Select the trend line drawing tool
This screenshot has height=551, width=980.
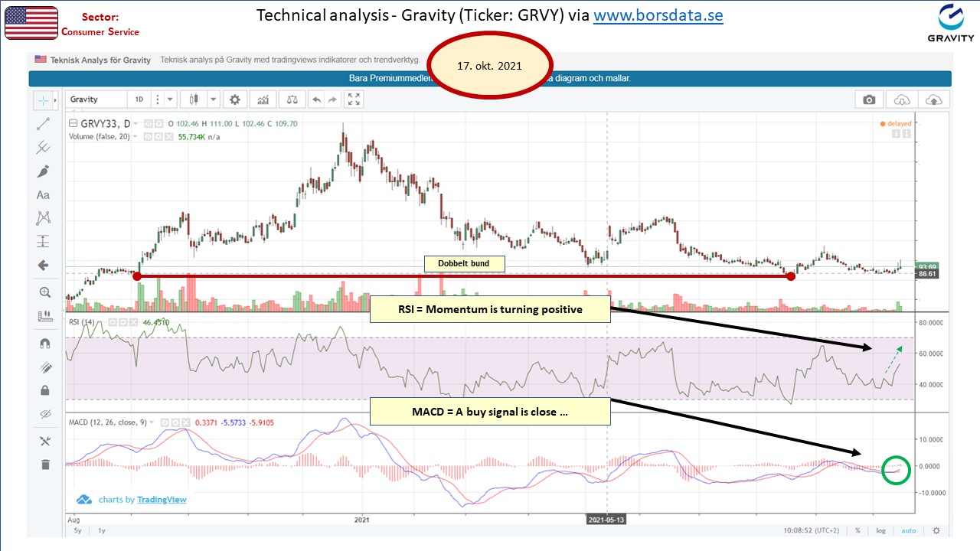tap(43, 123)
